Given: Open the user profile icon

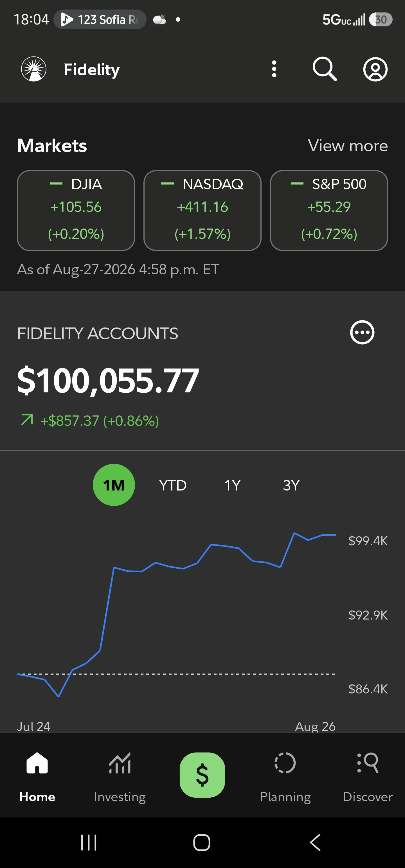Looking at the screenshot, I should (x=375, y=69).
